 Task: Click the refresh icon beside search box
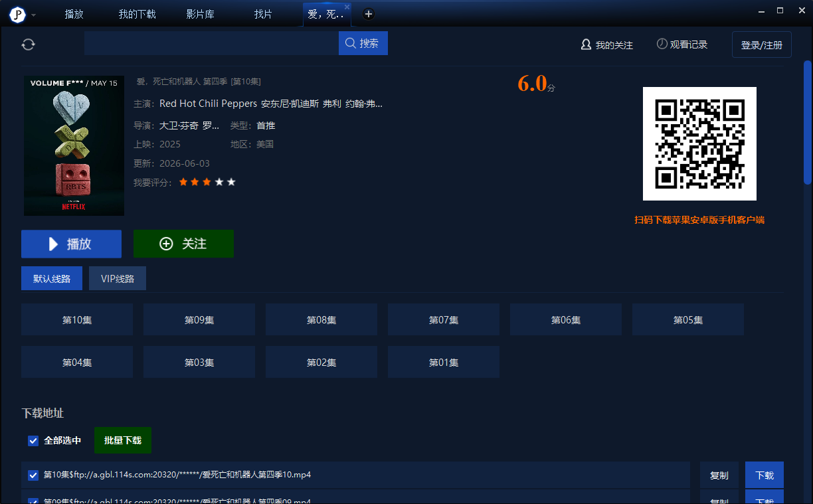[x=28, y=44]
